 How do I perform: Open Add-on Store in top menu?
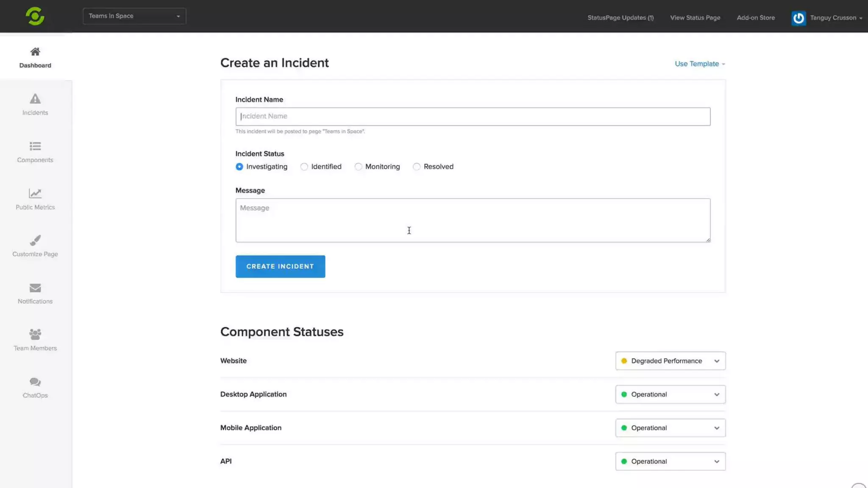click(755, 18)
